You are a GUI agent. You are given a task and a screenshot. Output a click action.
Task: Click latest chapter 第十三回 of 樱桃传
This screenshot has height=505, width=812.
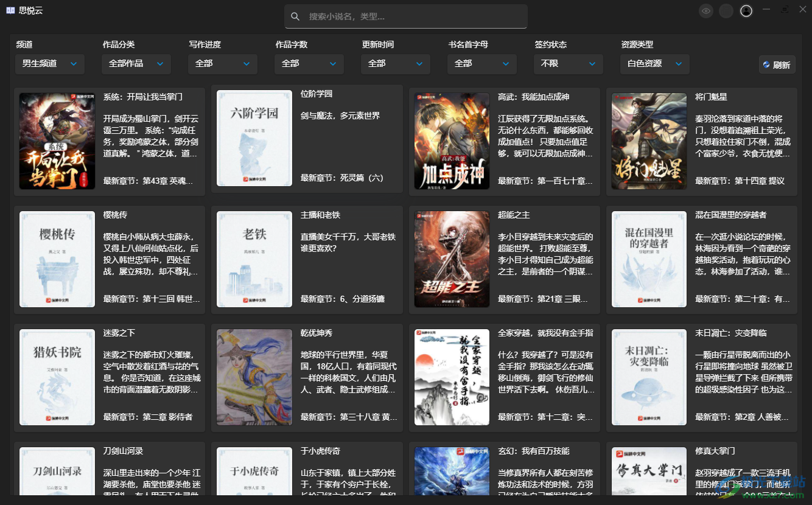tap(152, 299)
